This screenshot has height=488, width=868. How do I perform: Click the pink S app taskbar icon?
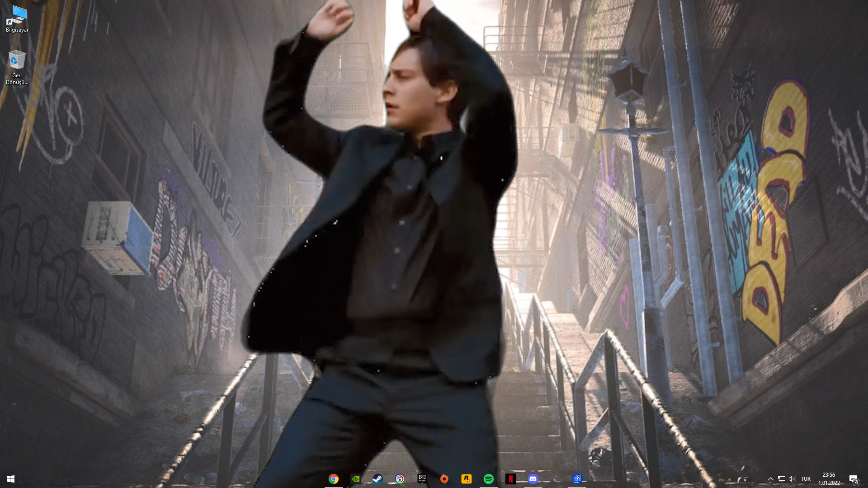pyautogui.click(x=555, y=479)
